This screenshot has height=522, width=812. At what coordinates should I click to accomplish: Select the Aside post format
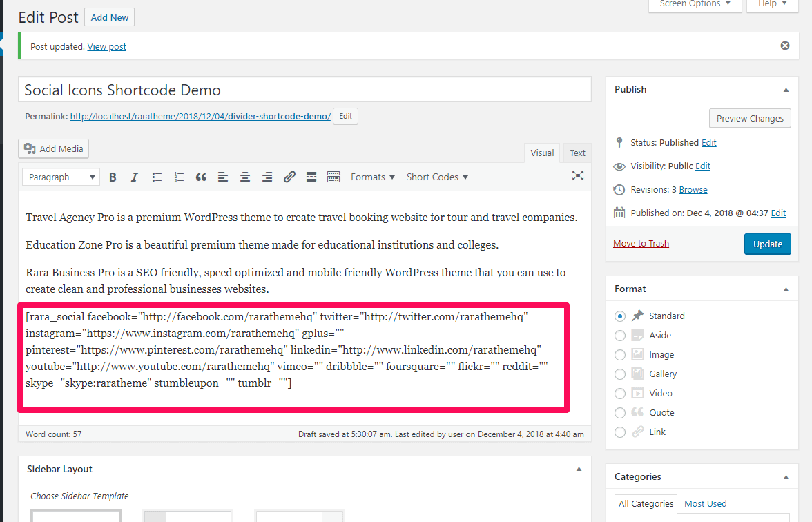[620, 336]
